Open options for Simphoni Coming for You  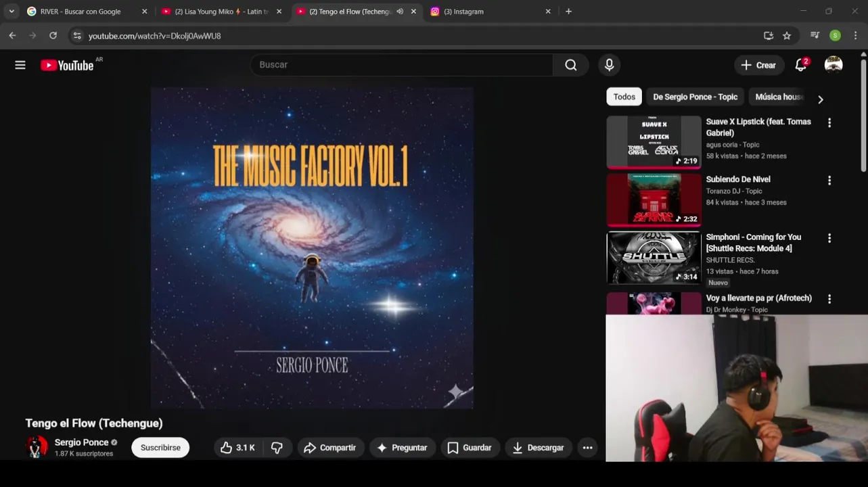829,238
